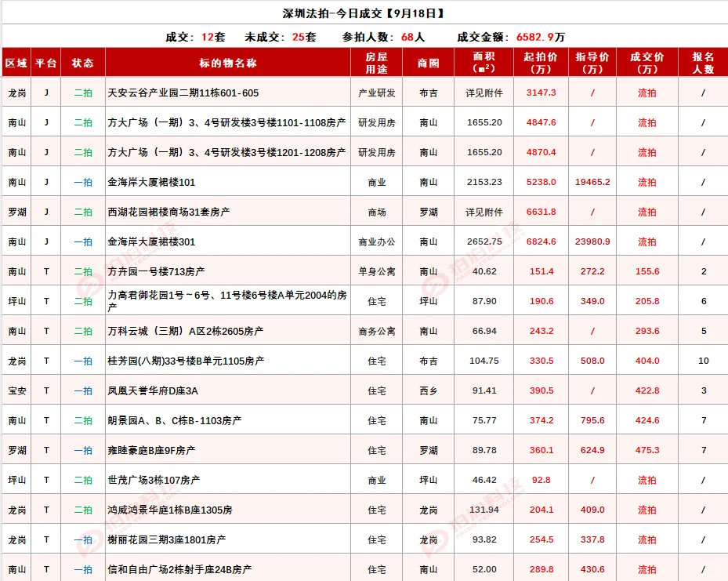Click area value 104.75
The height and width of the screenshot is (581, 728).
484,361
